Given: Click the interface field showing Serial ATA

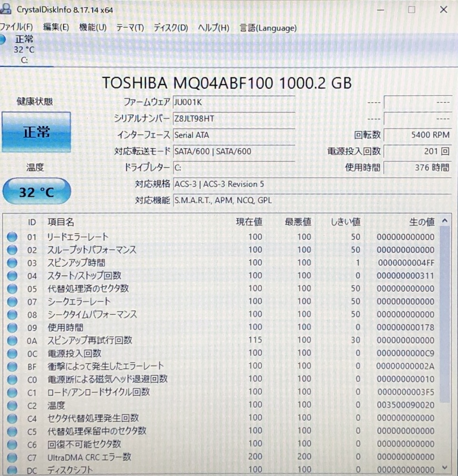Looking at the screenshot, I should tap(234, 135).
